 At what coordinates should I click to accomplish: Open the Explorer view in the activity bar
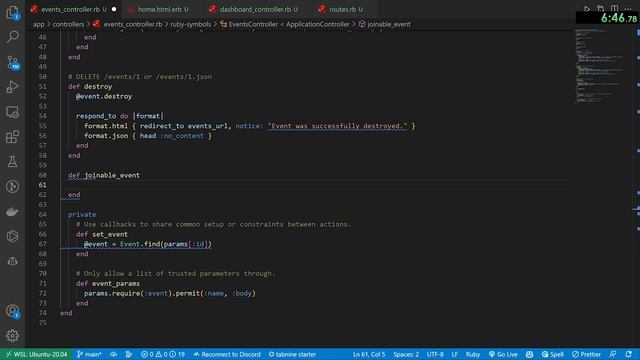(x=13, y=12)
